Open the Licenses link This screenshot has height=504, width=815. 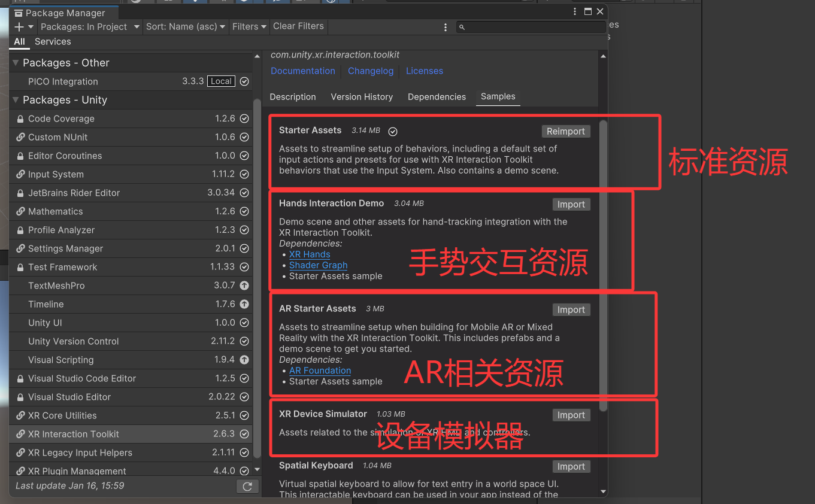(x=425, y=71)
